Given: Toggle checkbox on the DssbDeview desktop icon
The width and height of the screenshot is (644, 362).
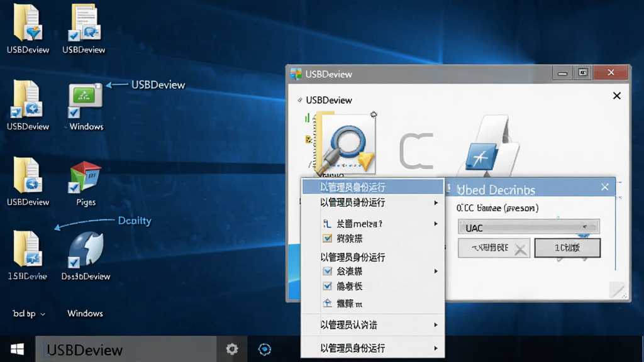Looking at the screenshot, I should [74, 262].
